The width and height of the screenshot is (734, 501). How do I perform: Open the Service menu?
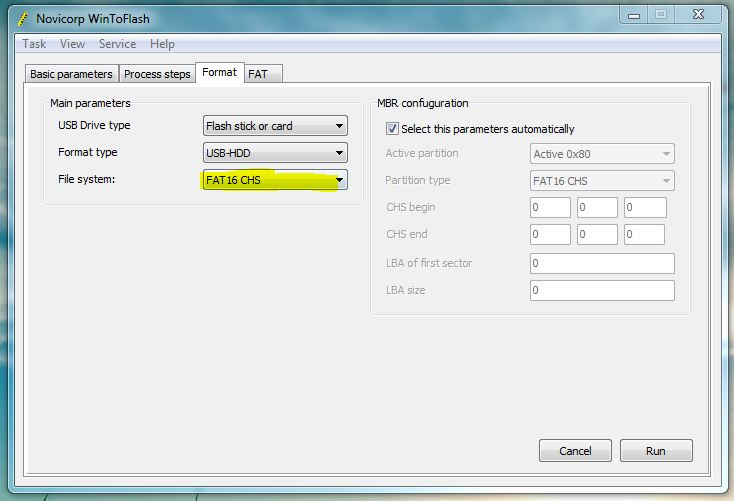117,44
